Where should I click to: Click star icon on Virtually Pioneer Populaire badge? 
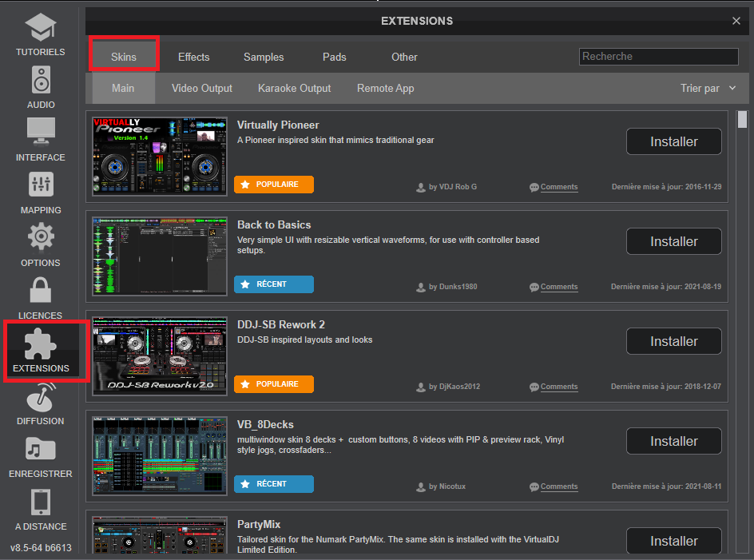(x=245, y=185)
